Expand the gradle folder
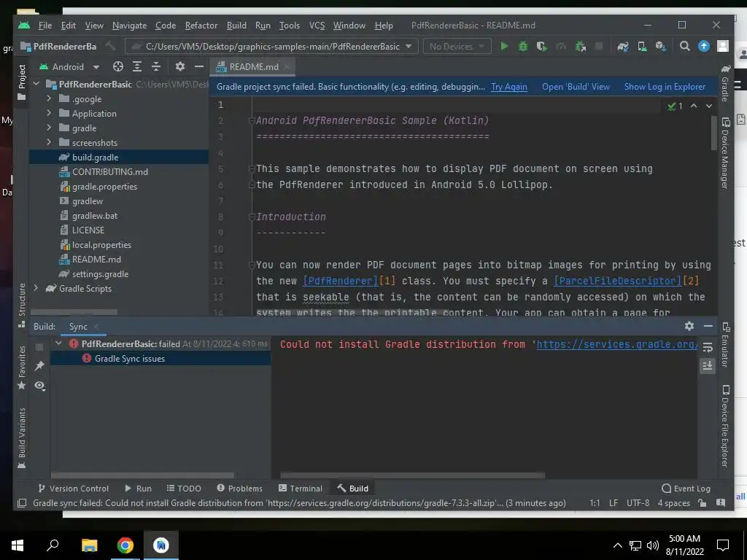 (x=49, y=128)
